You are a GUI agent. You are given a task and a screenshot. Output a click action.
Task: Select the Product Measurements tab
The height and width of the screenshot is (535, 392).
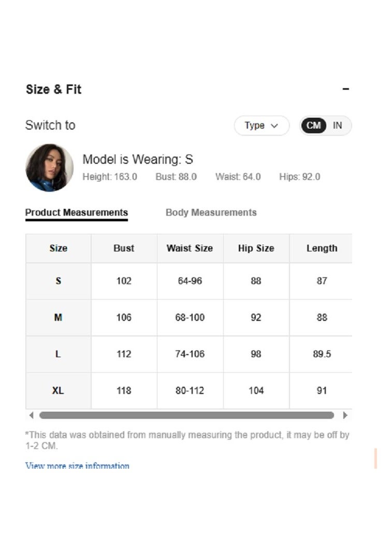tap(77, 213)
